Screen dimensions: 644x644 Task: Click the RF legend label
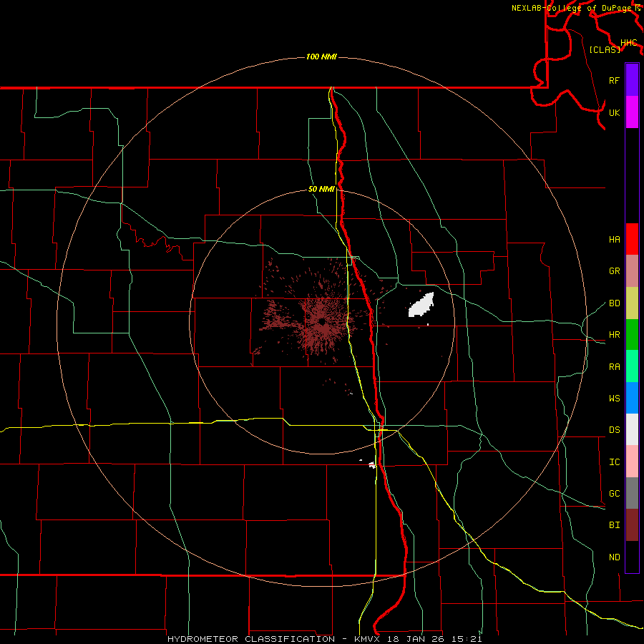614,80
